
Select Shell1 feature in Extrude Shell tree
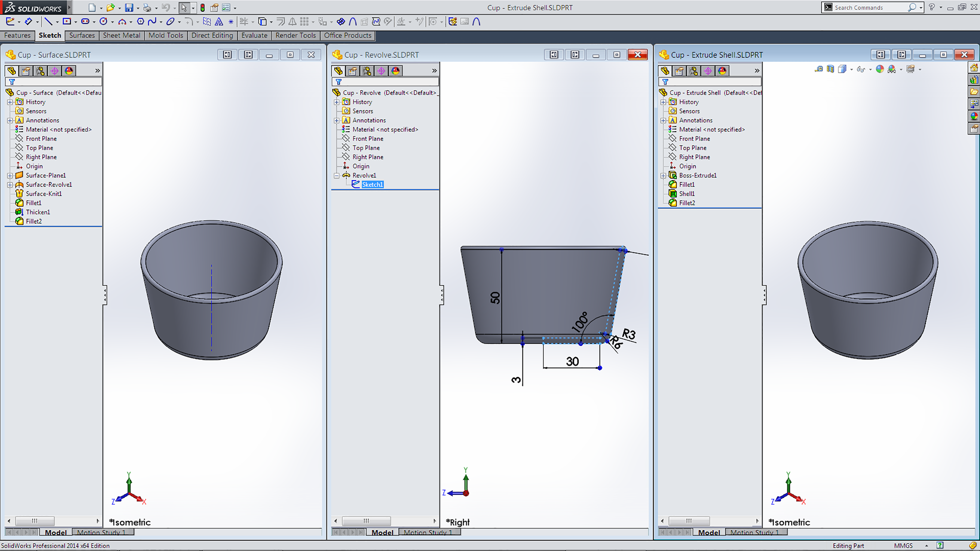(x=687, y=193)
